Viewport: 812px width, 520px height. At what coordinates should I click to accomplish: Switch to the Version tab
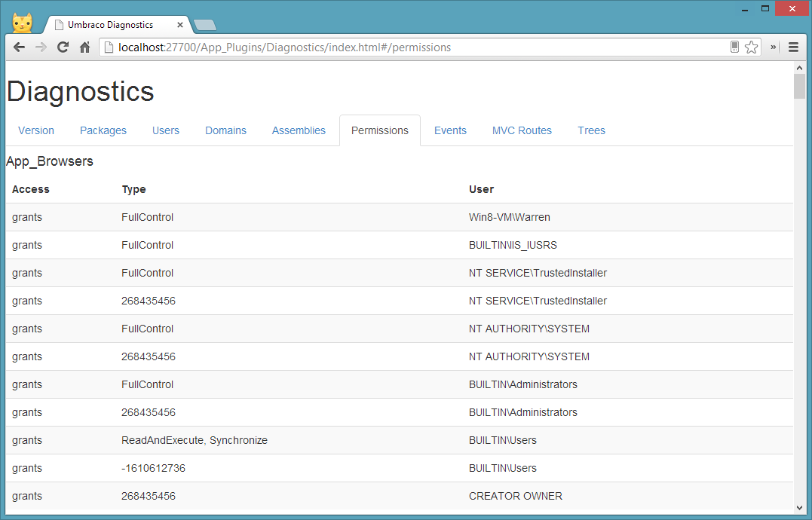coord(36,130)
